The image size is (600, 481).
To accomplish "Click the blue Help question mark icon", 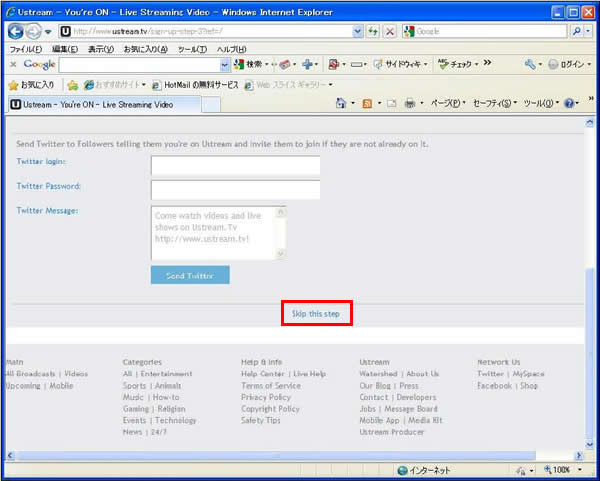I will [x=569, y=103].
